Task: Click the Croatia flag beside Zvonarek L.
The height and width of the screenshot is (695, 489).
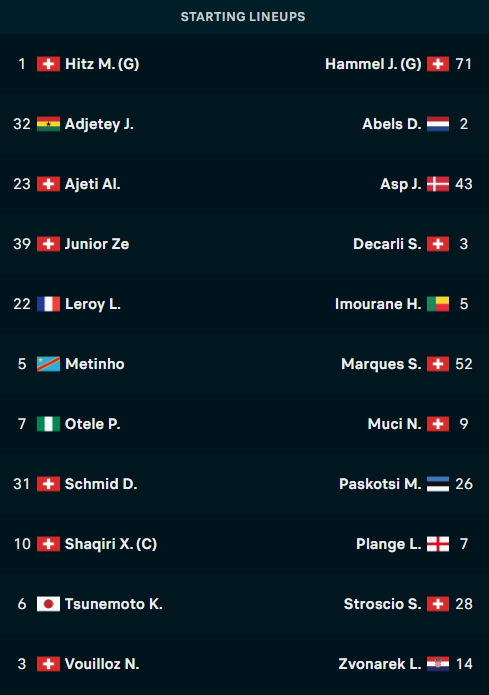Action: pos(438,664)
